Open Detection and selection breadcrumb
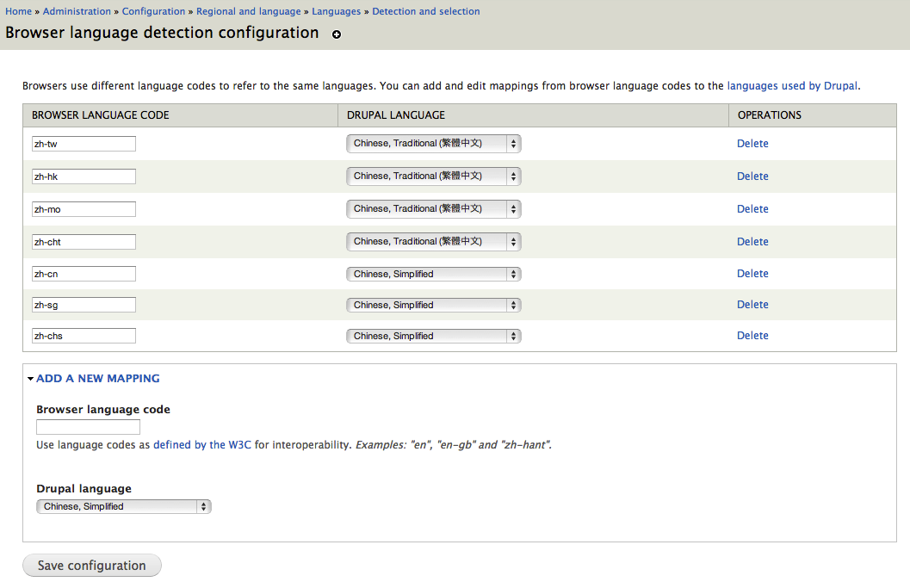The image size is (910, 588). pyautogui.click(x=426, y=11)
